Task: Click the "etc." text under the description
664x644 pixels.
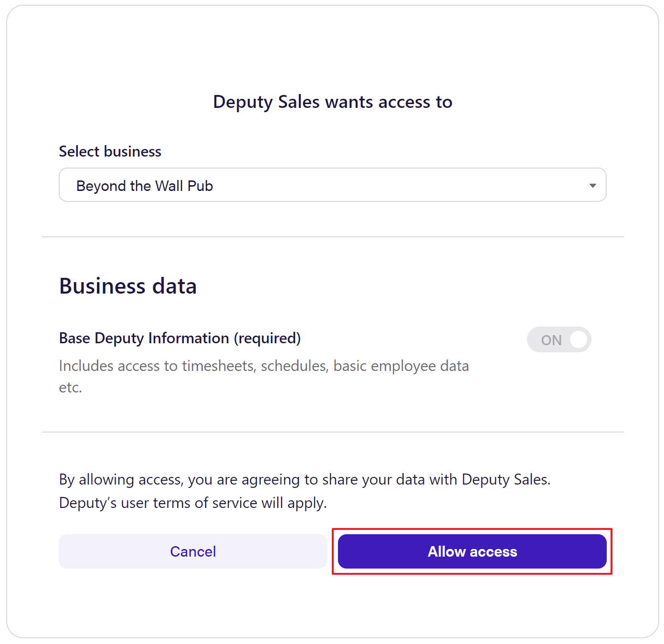Action: tap(71, 387)
